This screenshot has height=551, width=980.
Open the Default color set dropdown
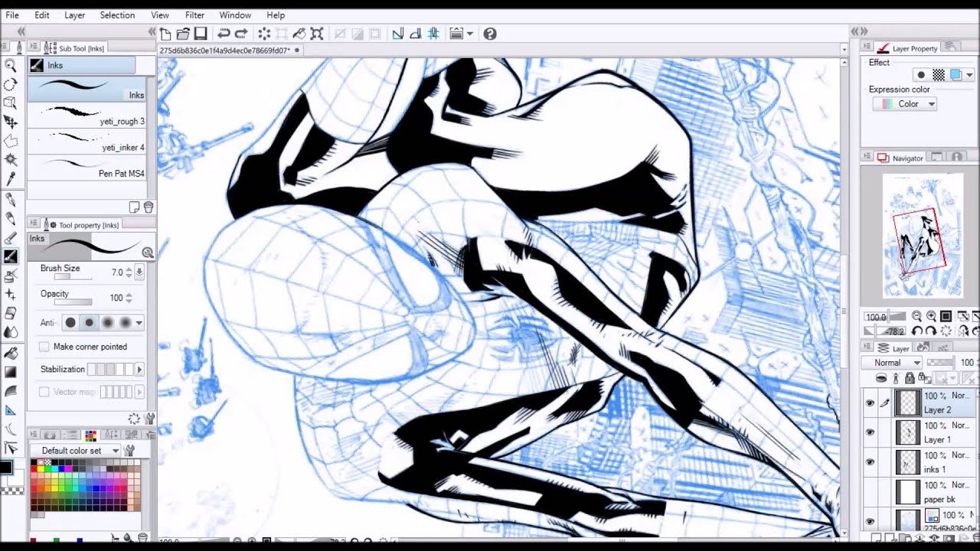point(77,451)
